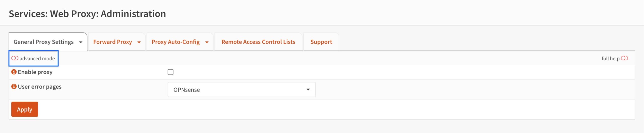
Task: Click the "User error pages" setting label
Action: coord(40,87)
